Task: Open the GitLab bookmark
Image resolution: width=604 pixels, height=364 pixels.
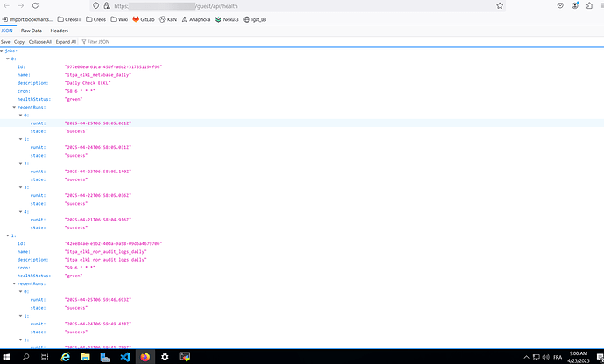Action: [143, 19]
